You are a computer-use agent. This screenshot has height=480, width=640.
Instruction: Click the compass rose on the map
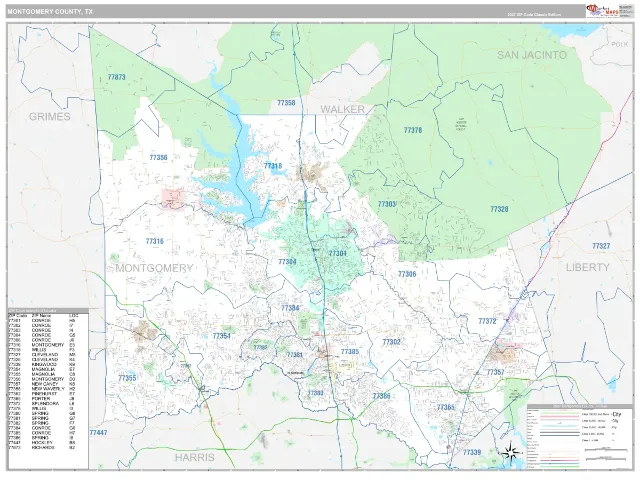(510, 452)
